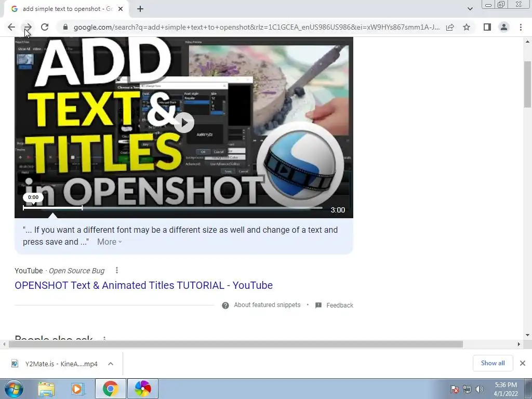Close the openshot search tab
532x399 pixels.
(121, 9)
